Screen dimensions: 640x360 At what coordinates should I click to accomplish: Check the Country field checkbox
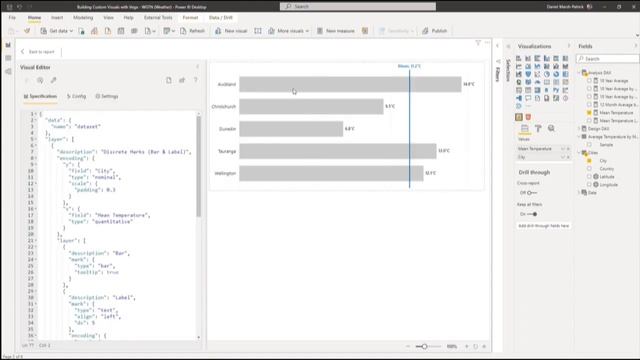tap(589, 169)
